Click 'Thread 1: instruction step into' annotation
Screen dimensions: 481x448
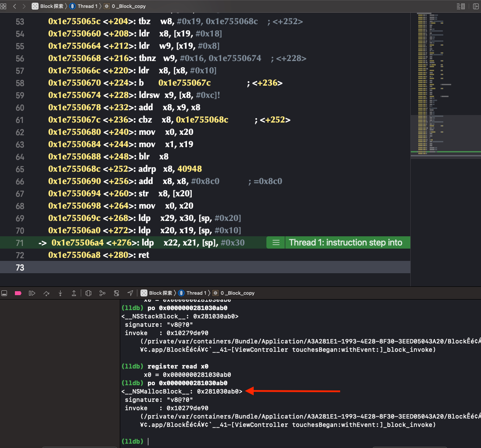(x=345, y=242)
